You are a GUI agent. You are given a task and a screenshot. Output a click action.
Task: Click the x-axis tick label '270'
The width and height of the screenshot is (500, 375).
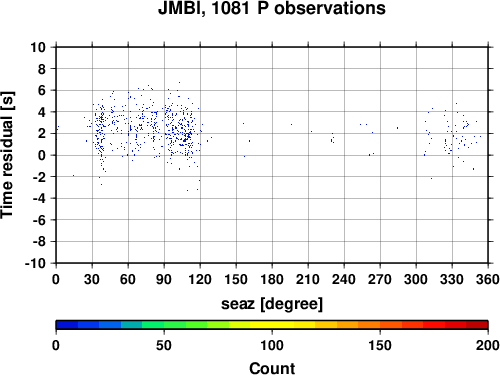(380, 279)
